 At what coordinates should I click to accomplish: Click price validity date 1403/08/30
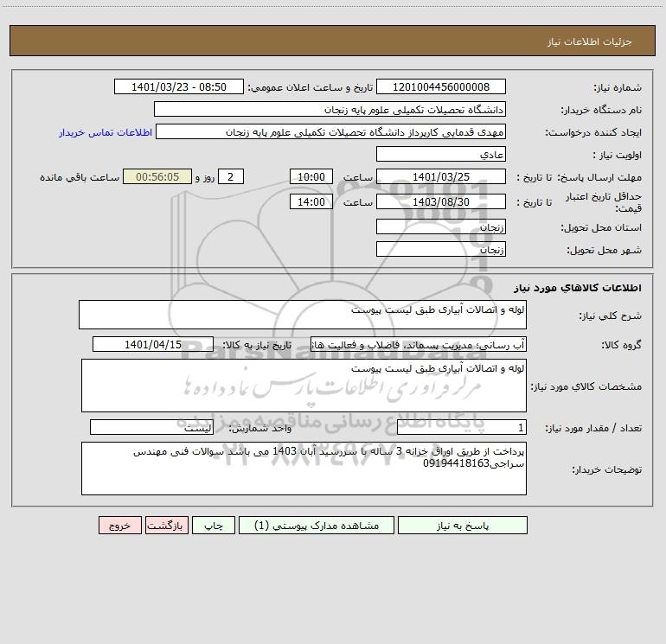pos(441,201)
